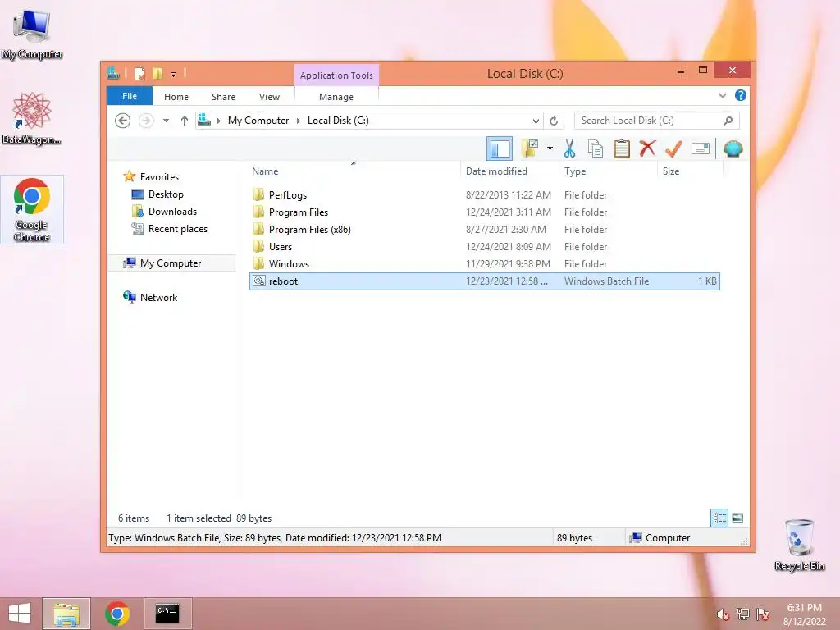Click the Rename toolbar icon
This screenshot has width=840, height=630.
[701, 148]
